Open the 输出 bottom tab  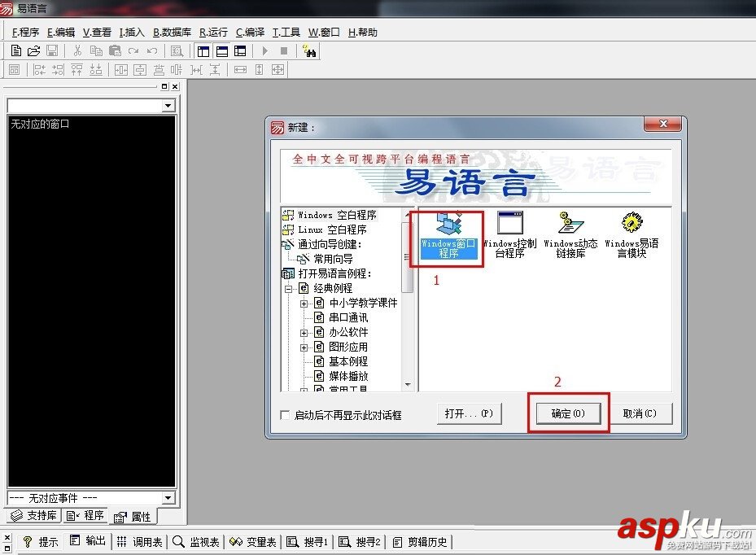pos(88,541)
